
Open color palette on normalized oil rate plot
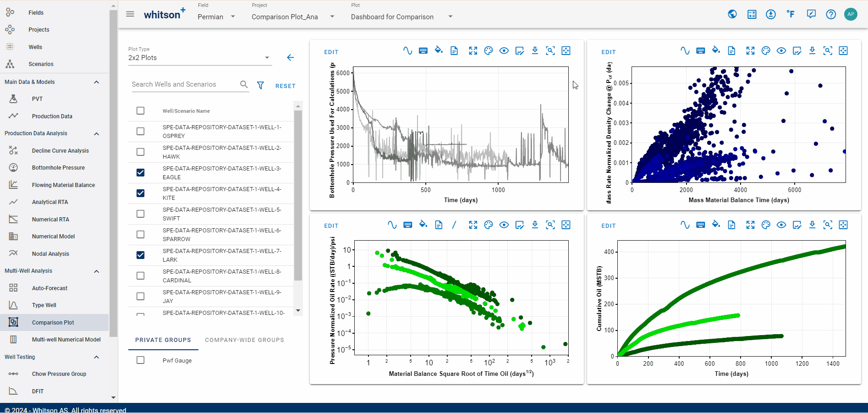pos(489,225)
